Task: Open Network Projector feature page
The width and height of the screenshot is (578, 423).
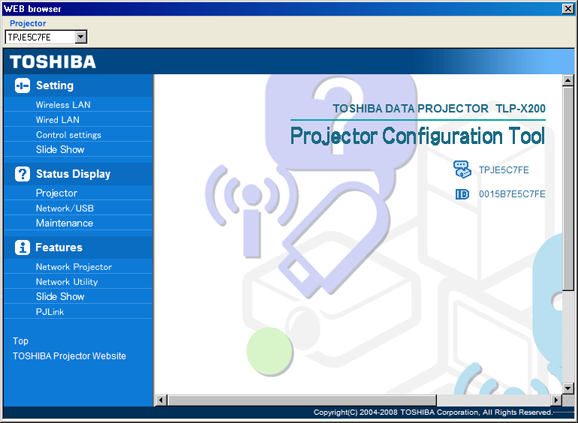Action: point(74,267)
